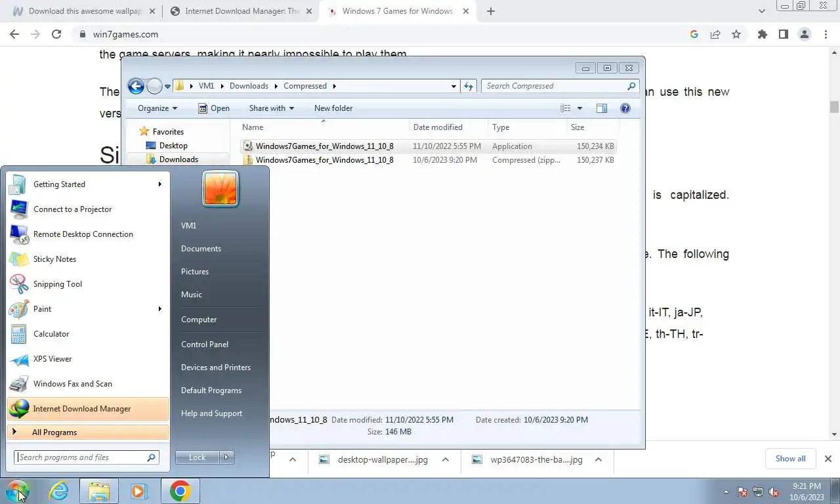
Task: Open Devices and Printers
Action: (216, 367)
